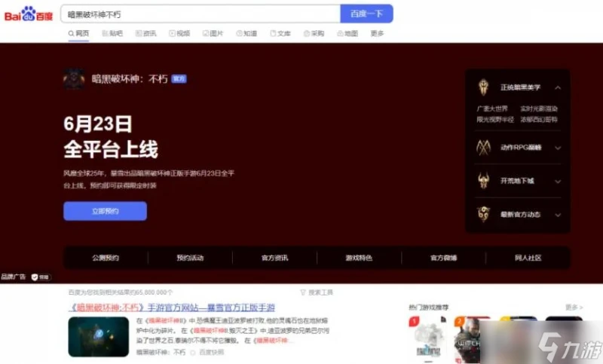
Task: Expand the 动作RPG巅峰 section
Action: tap(558, 148)
